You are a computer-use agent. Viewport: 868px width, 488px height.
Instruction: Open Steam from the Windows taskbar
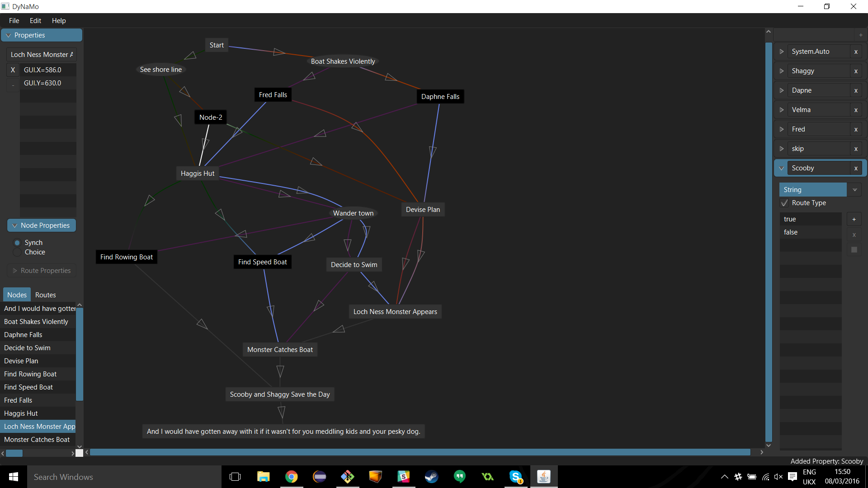click(431, 477)
